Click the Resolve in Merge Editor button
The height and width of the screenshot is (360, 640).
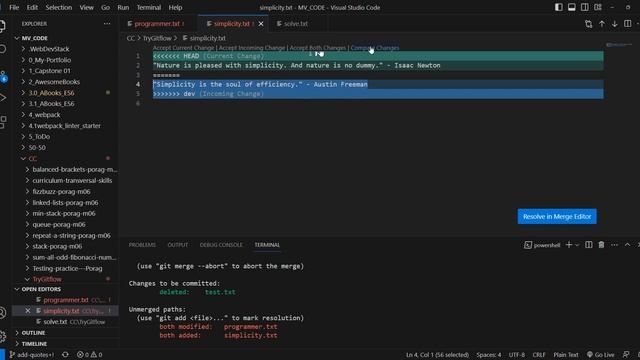tap(557, 216)
